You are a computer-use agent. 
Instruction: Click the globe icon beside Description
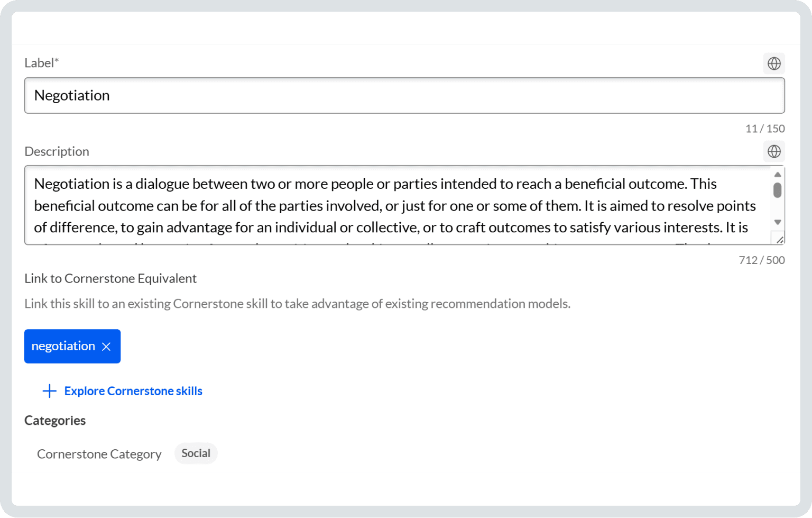774,152
